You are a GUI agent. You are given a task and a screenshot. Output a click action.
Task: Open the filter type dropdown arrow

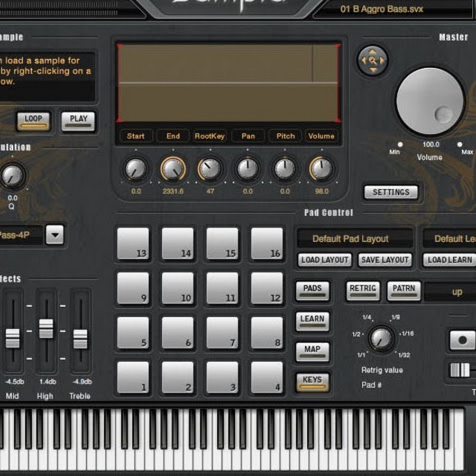click(55, 235)
